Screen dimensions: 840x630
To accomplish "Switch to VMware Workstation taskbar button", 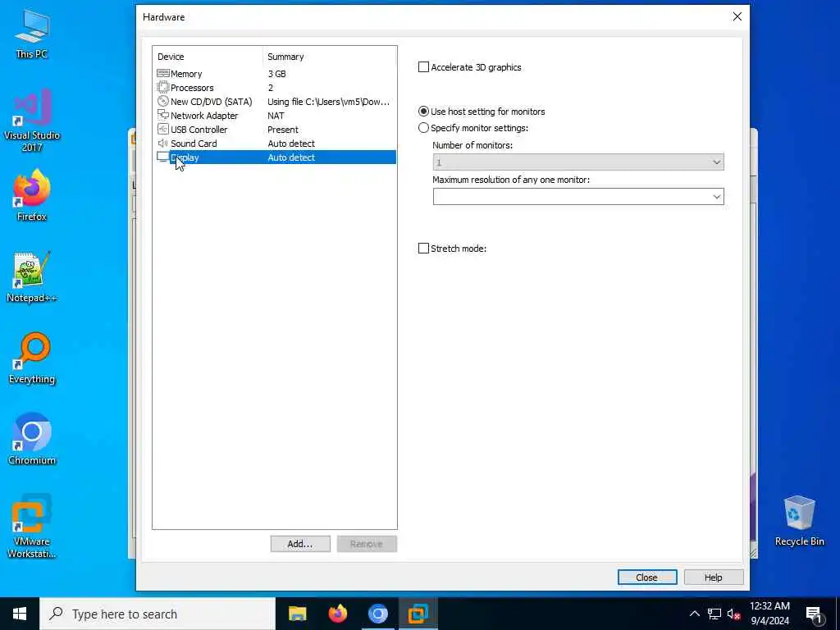I will point(418,614).
